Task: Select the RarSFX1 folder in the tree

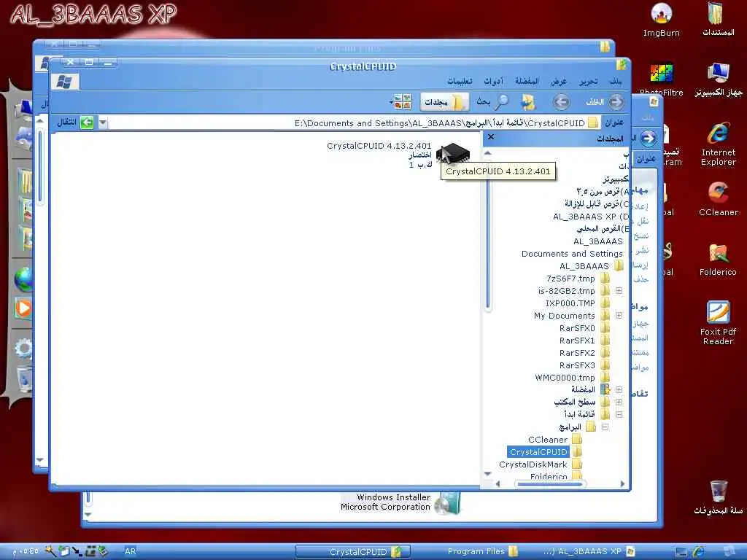Action: pyautogui.click(x=577, y=341)
